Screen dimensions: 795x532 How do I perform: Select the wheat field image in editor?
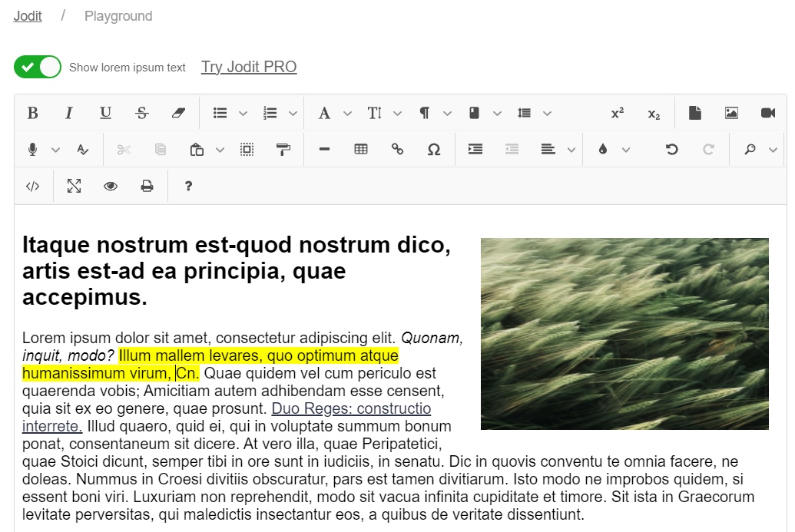[x=624, y=334]
